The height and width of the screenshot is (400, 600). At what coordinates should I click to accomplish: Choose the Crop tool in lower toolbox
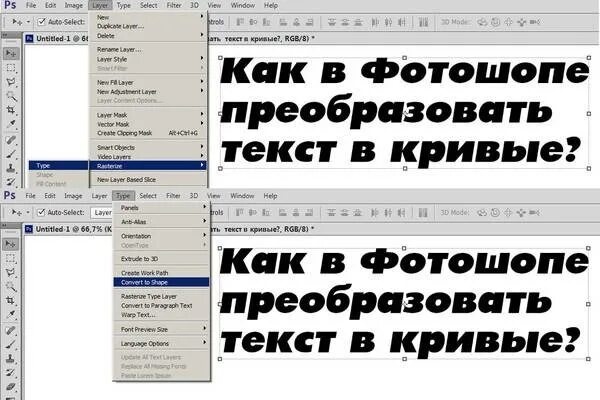(11, 300)
